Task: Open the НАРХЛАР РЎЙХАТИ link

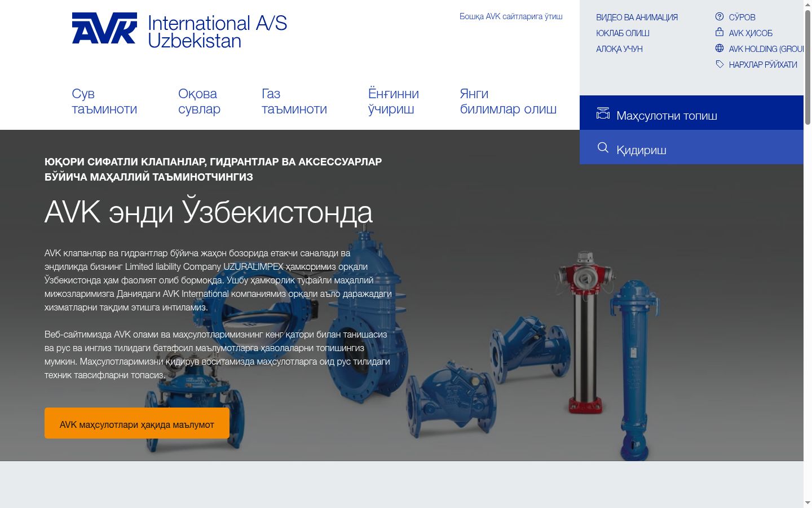Action: point(763,65)
